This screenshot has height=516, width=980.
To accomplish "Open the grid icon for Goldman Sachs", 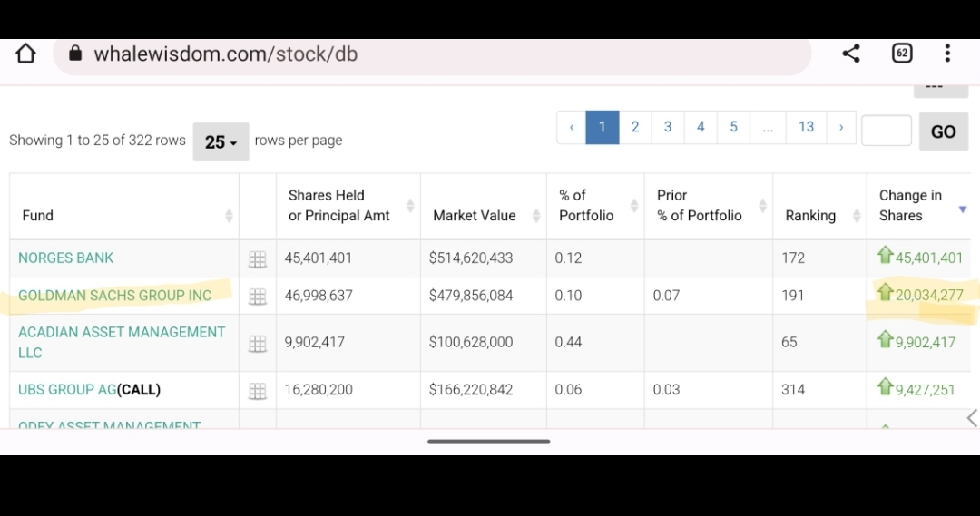I will coord(258,297).
